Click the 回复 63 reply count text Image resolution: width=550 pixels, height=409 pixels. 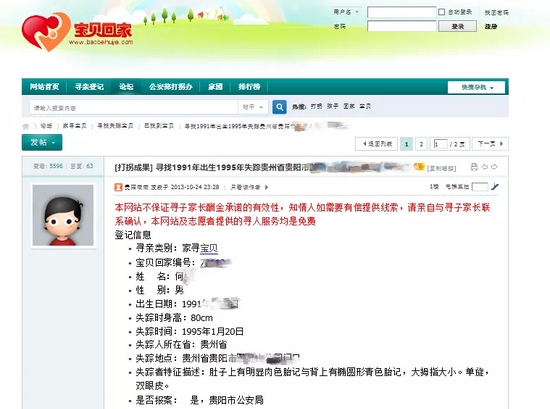[x=81, y=166]
